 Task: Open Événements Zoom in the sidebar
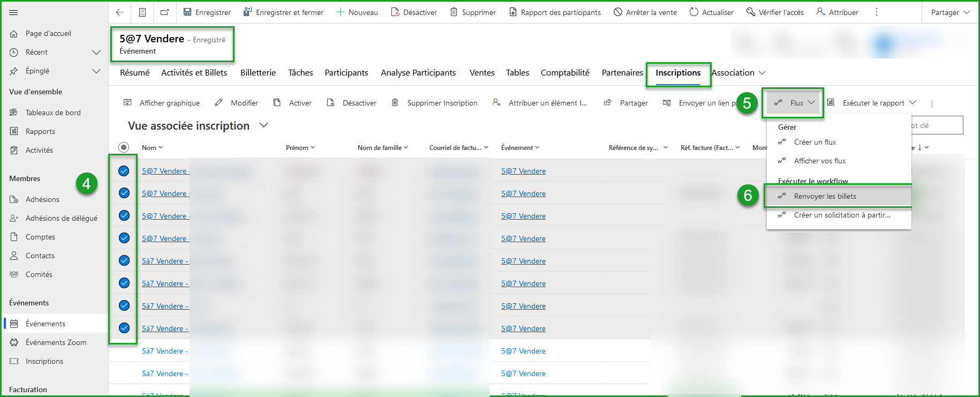[56, 342]
